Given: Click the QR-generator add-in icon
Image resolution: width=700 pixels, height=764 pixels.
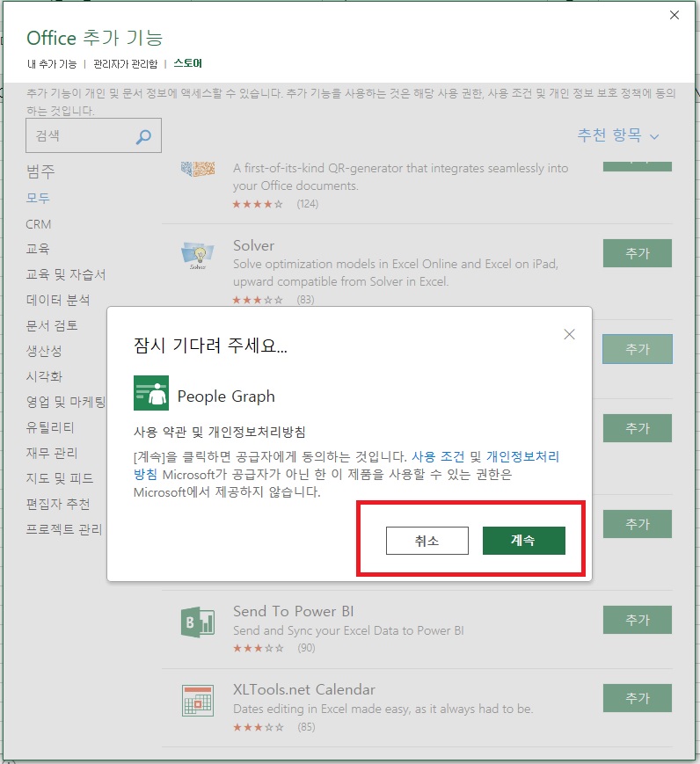Looking at the screenshot, I should pos(197,169).
